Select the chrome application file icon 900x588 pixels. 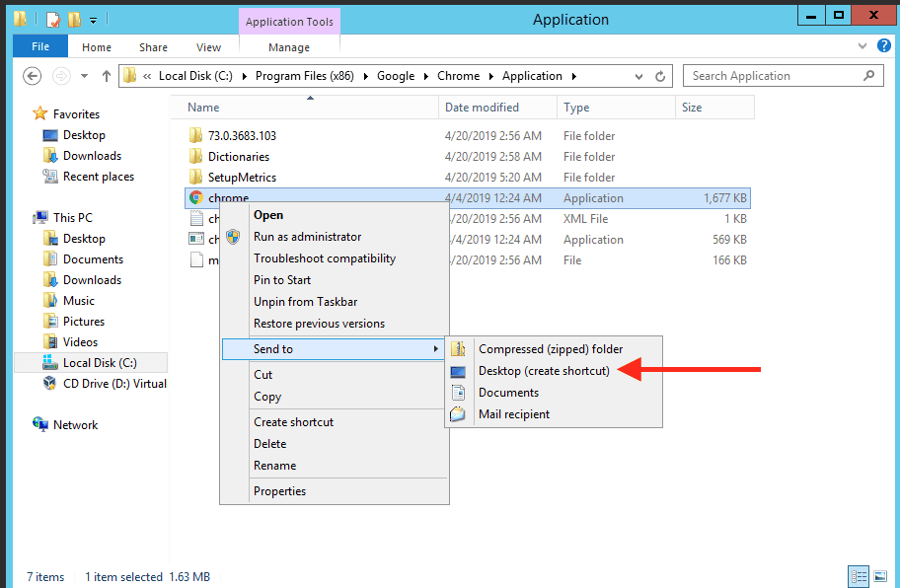(x=195, y=198)
